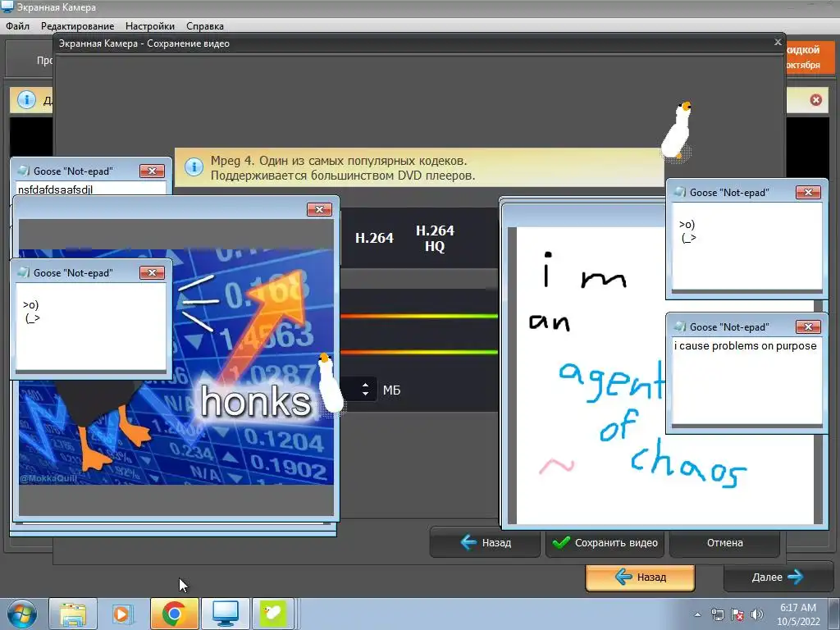The width and height of the screenshot is (840, 630).
Task: Close the Not-epad window containing nsfdafdsaafsdjl
Action: (152, 171)
